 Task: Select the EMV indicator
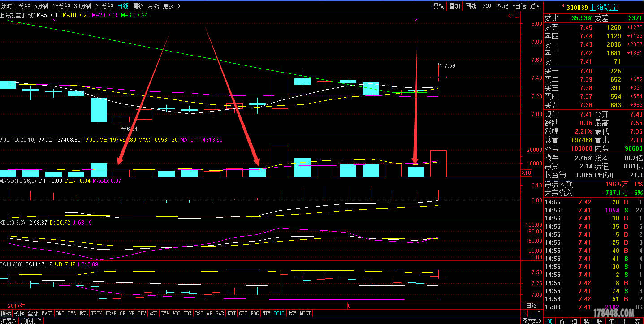point(165,313)
